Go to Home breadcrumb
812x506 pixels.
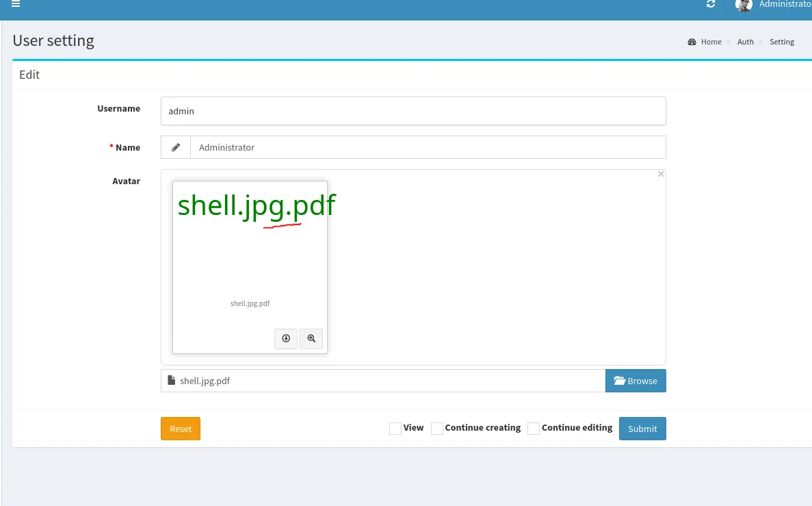711,42
